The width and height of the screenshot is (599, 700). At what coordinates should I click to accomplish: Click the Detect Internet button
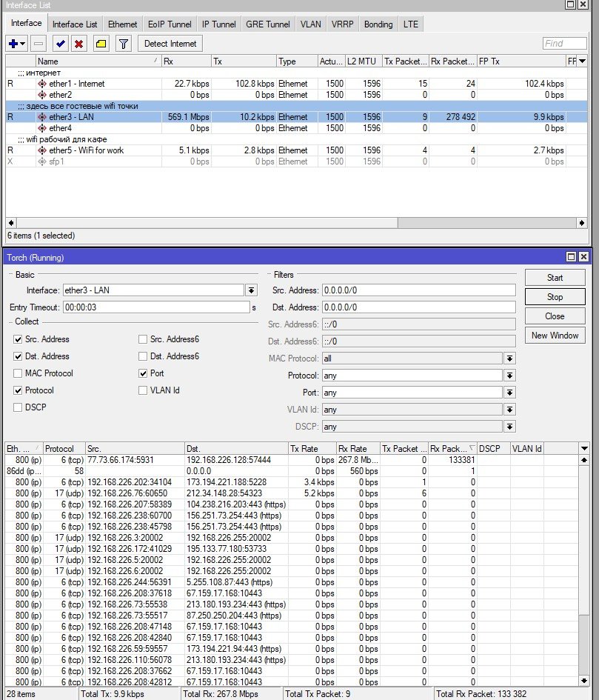point(170,44)
